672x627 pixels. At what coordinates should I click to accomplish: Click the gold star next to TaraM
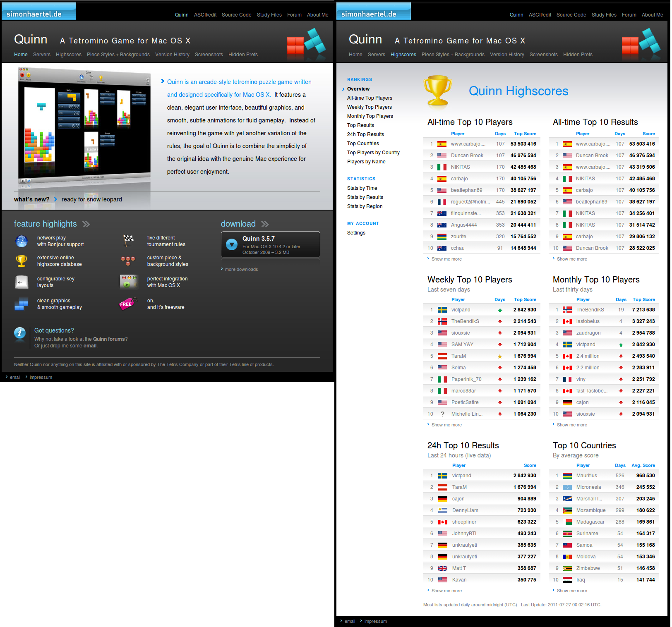pyautogui.click(x=500, y=357)
